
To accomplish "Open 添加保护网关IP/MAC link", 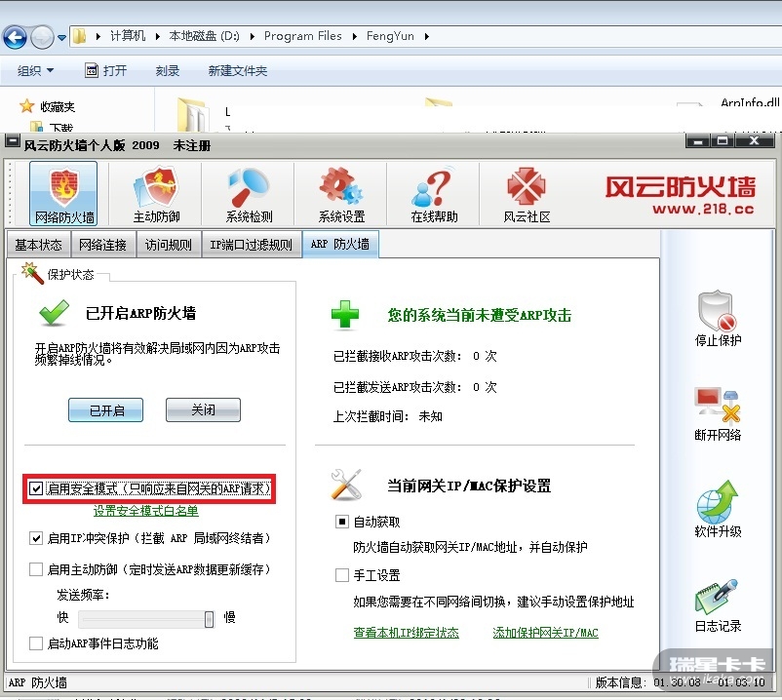I will pos(545,633).
